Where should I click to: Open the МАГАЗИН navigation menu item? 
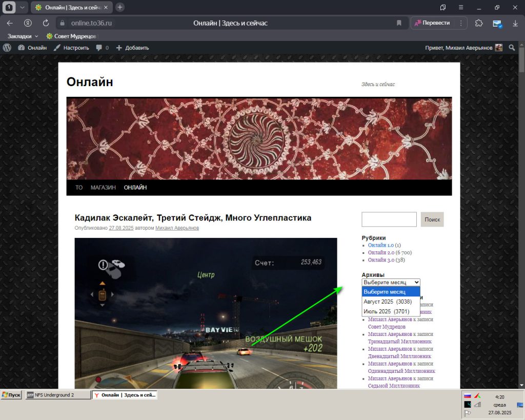[103, 188]
